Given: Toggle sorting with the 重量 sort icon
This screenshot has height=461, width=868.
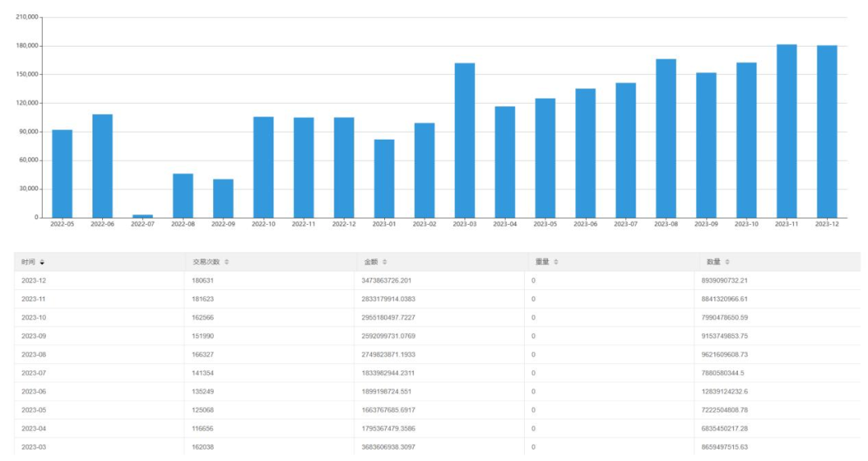Looking at the screenshot, I should [x=556, y=263].
